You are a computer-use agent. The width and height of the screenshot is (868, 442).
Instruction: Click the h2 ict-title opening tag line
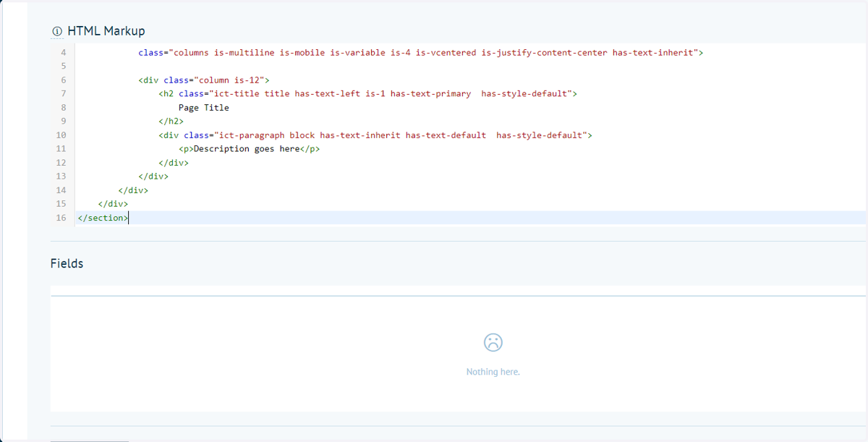pos(367,94)
